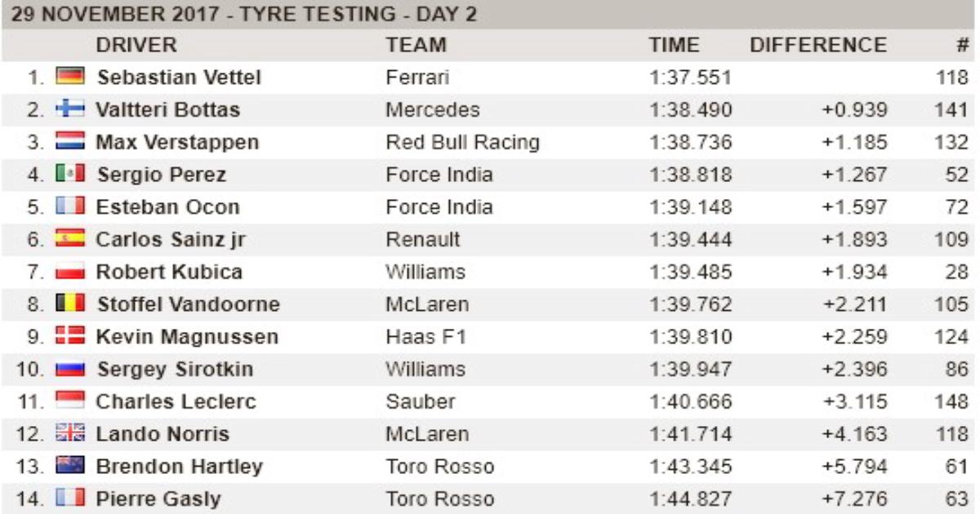Click the DIFFERENCE column header
The width and height of the screenshot is (980, 514).
[x=817, y=45]
